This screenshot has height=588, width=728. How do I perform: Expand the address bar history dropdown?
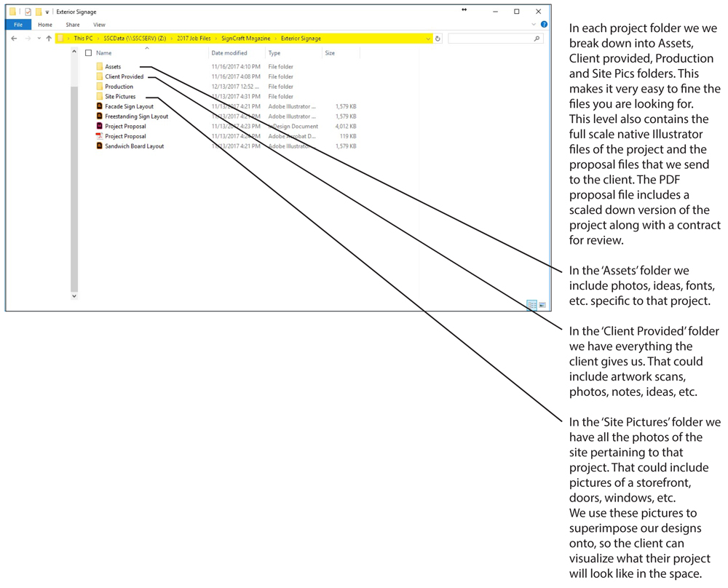click(428, 39)
